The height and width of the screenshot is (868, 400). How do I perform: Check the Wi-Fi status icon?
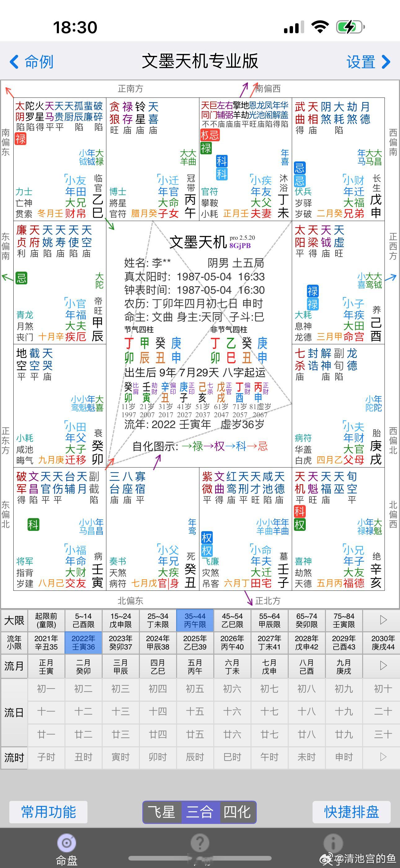(320, 26)
